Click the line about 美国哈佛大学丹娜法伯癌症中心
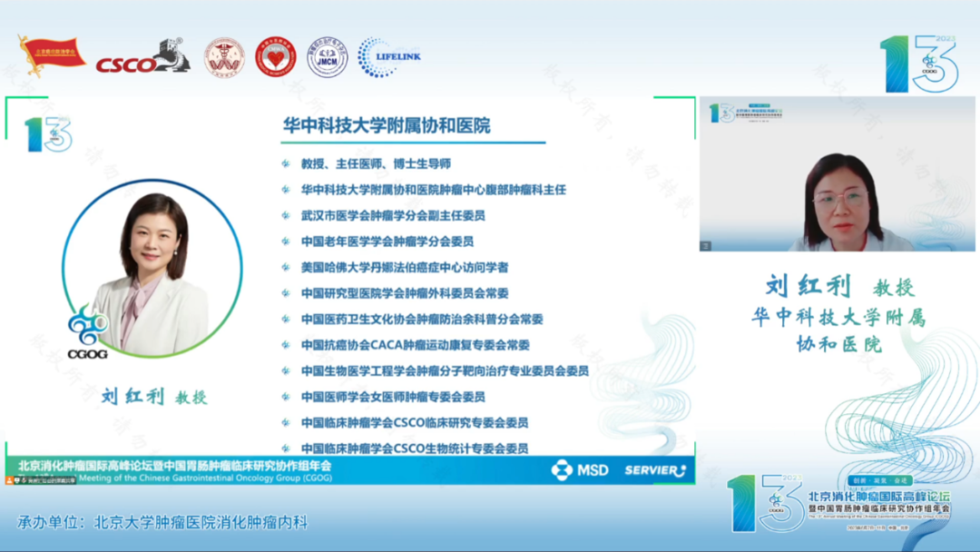The width and height of the screenshot is (980, 552). [x=405, y=268]
